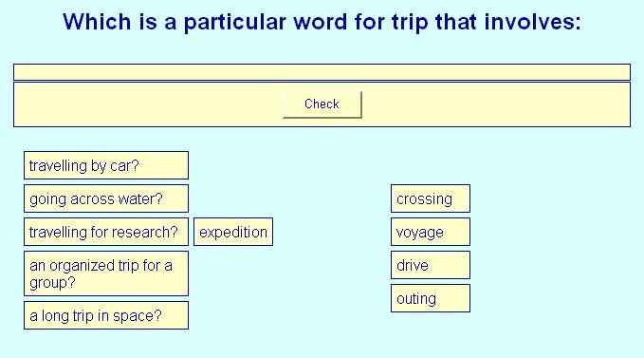Click the empty feedback bar above Check

tap(322, 72)
